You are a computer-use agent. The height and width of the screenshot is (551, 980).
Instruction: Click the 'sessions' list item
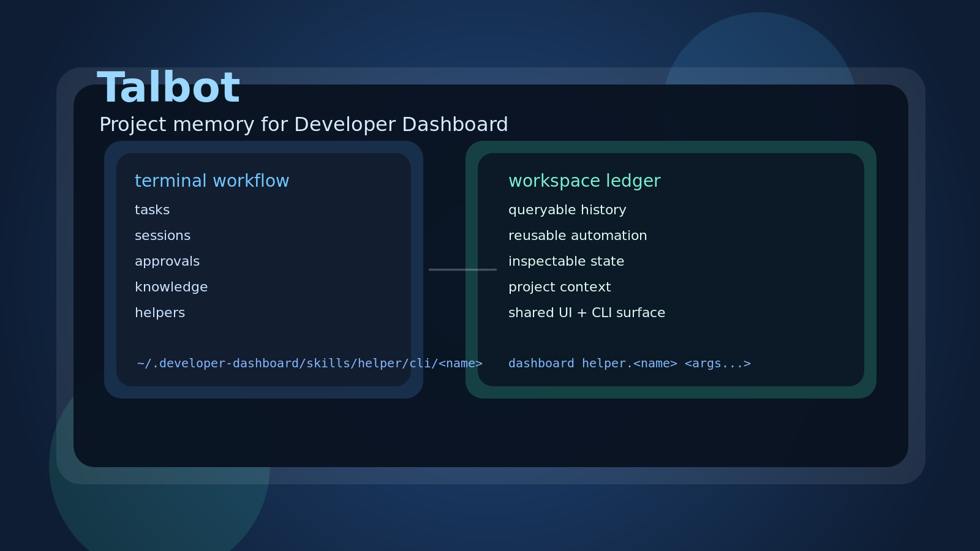point(162,236)
